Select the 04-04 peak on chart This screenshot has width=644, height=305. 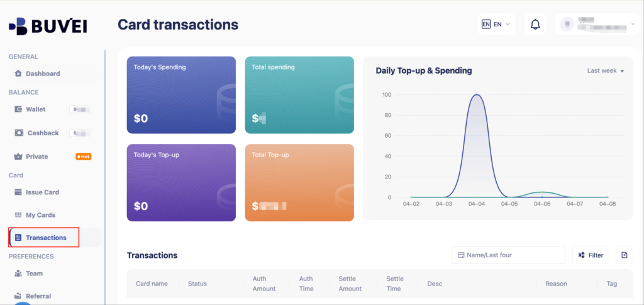pyautogui.click(x=477, y=95)
